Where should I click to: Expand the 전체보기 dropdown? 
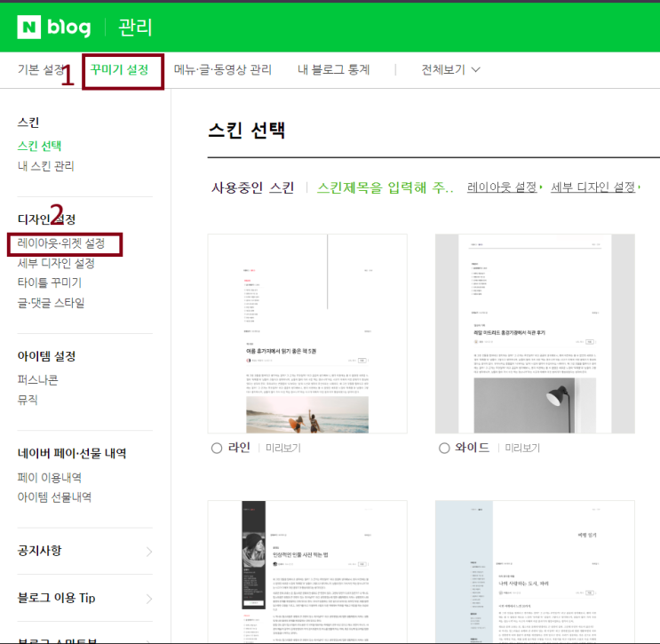tap(450, 69)
